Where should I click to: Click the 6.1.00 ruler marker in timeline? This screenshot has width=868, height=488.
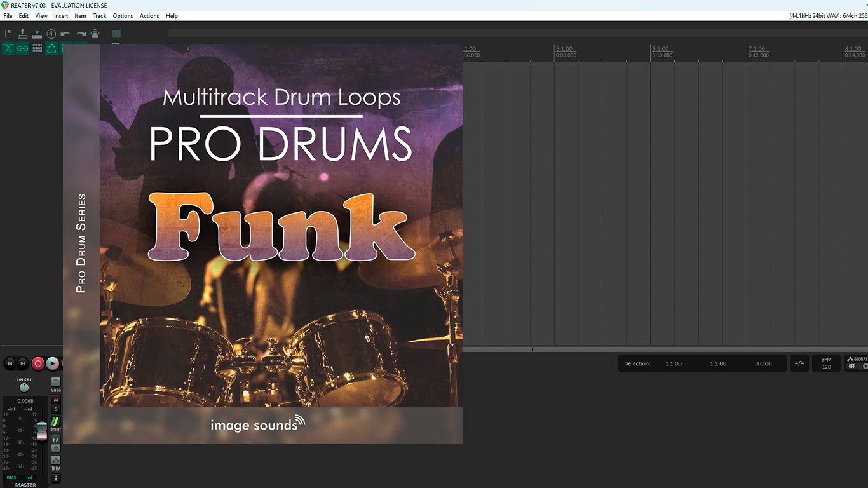coord(661,49)
